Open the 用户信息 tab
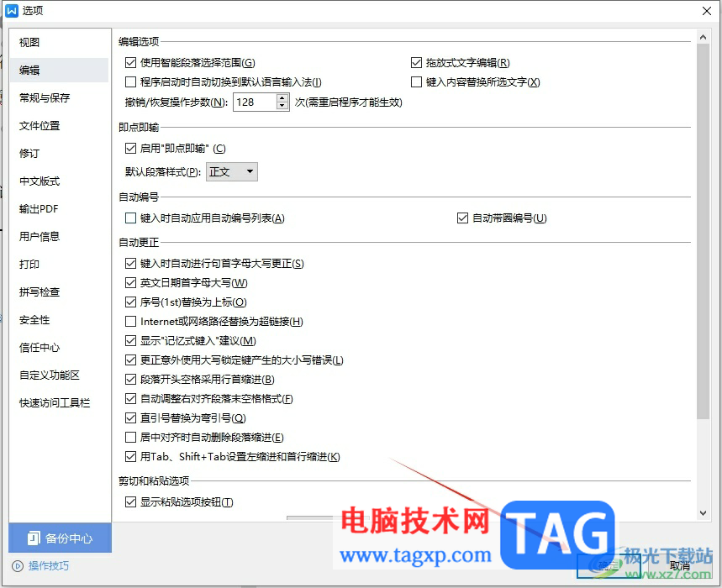The width and height of the screenshot is (722, 588). 59,237
